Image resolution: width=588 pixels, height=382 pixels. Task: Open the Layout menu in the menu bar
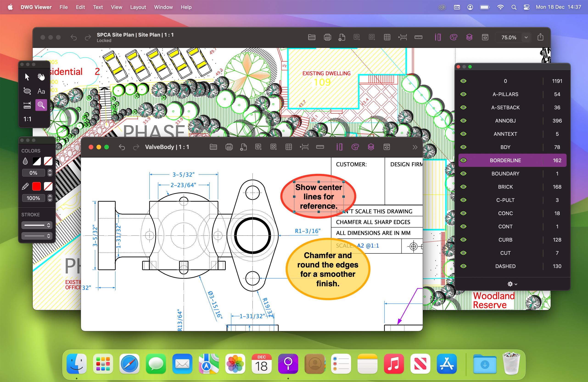(138, 7)
